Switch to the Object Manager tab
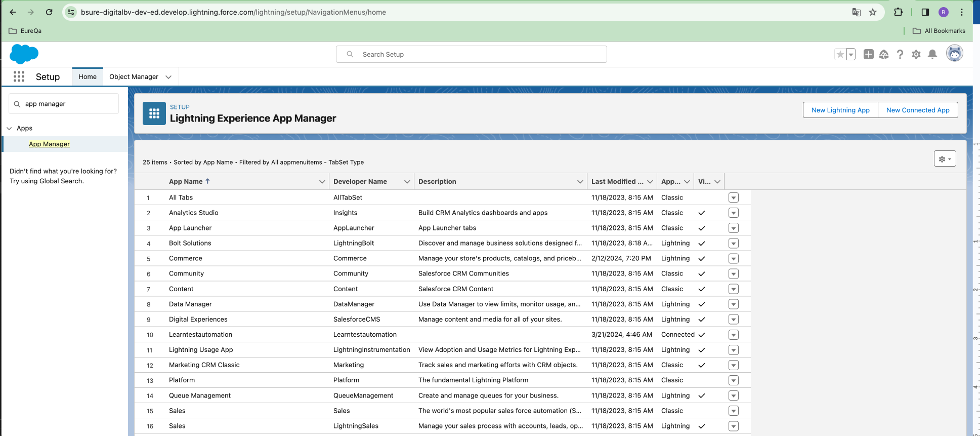The width and height of the screenshot is (980, 436). click(134, 77)
